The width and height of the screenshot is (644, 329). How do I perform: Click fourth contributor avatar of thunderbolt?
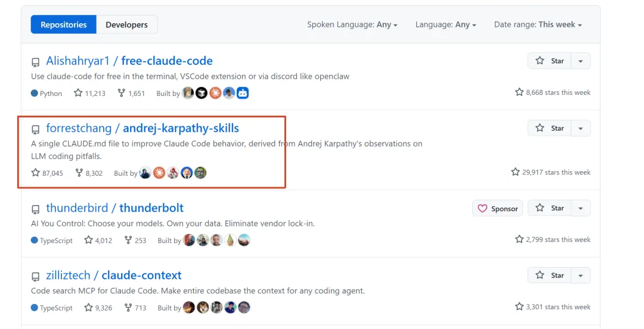click(x=230, y=240)
